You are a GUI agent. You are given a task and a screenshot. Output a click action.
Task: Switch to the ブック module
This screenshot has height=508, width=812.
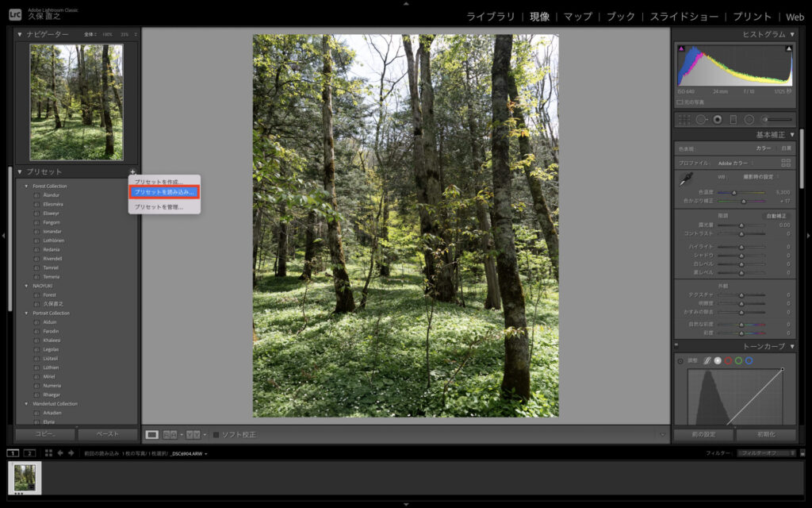click(x=620, y=17)
